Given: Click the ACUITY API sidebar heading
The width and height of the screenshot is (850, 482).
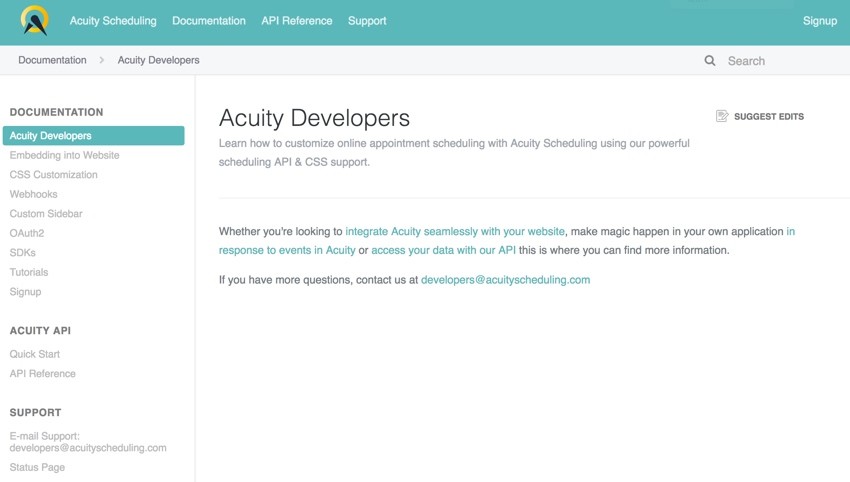Looking at the screenshot, I should [40, 331].
